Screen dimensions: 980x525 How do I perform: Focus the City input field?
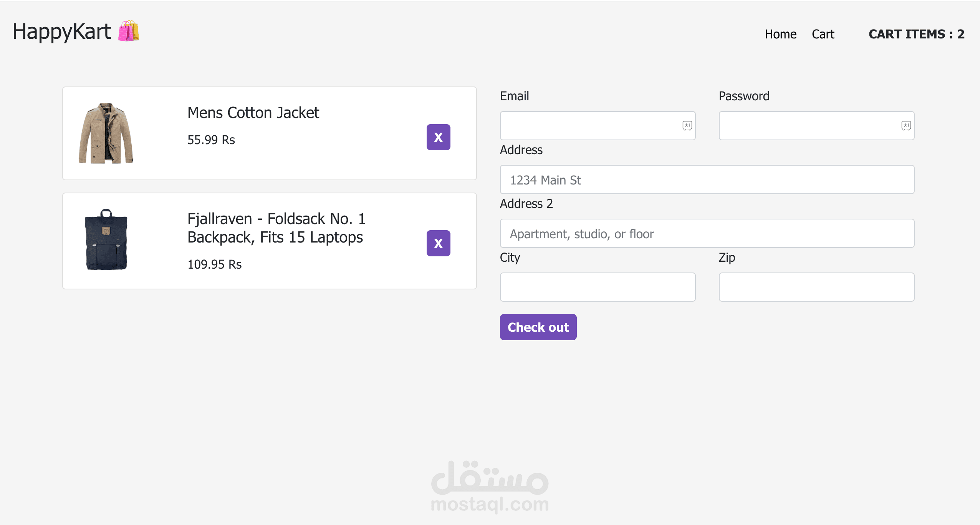[x=598, y=287]
